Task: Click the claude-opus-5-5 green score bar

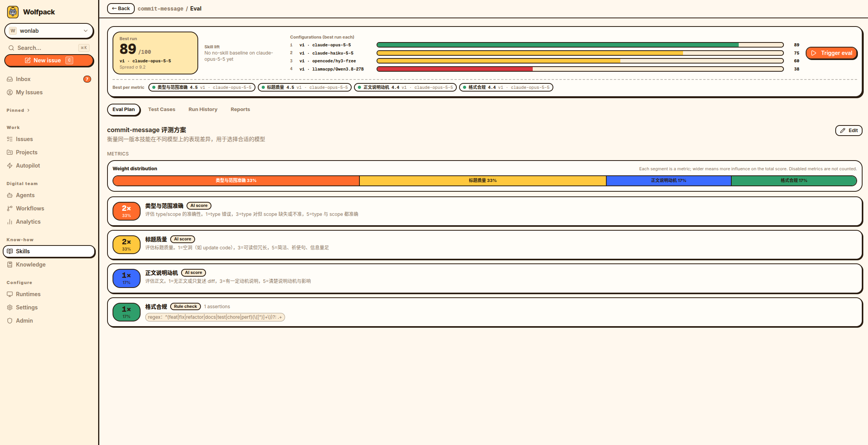Action: point(580,45)
